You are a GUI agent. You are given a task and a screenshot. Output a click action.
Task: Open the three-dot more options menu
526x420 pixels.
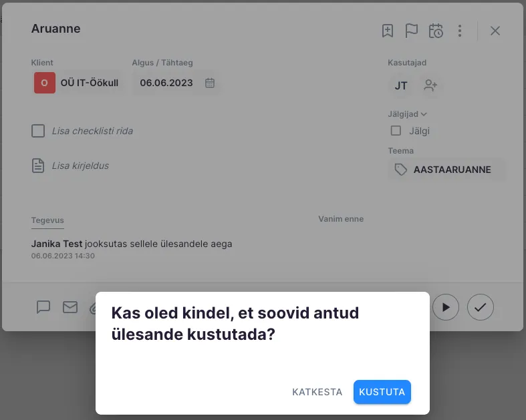pos(460,31)
